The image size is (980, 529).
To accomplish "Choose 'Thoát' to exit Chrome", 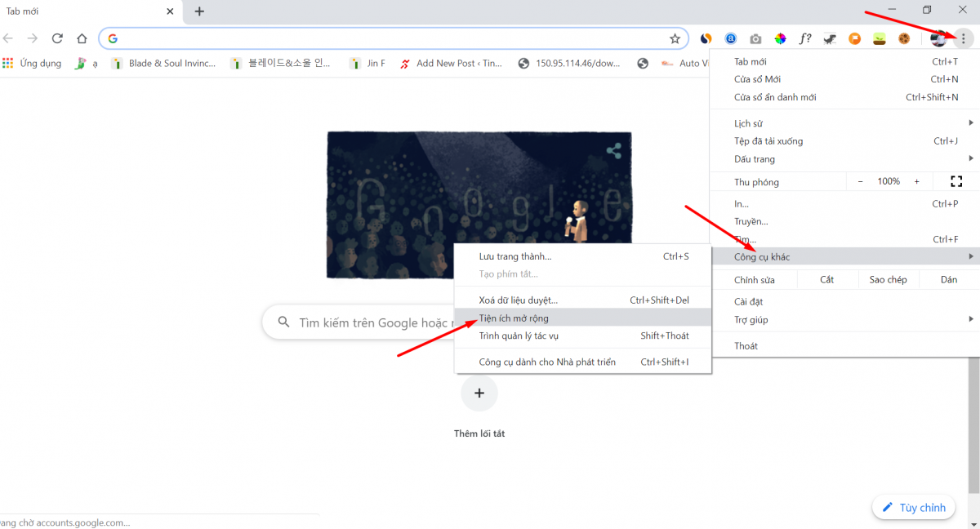I will (844, 346).
